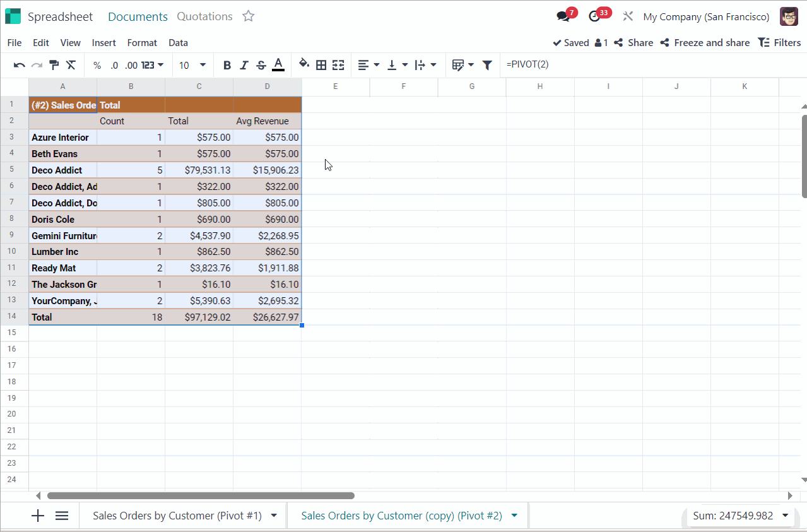
Task: Expand the Sum statistics dropdown
Action: [785, 516]
